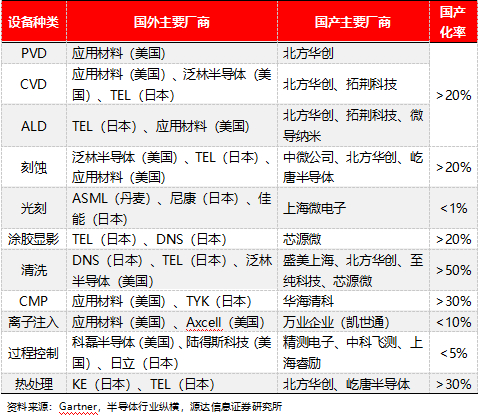Click cell 上海微电子
Viewport: 478px width, 416px height.
tap(353, 208)
